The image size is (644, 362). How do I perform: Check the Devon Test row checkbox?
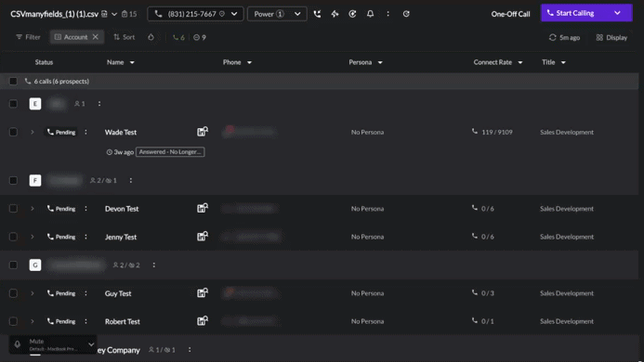coord(13,209)
